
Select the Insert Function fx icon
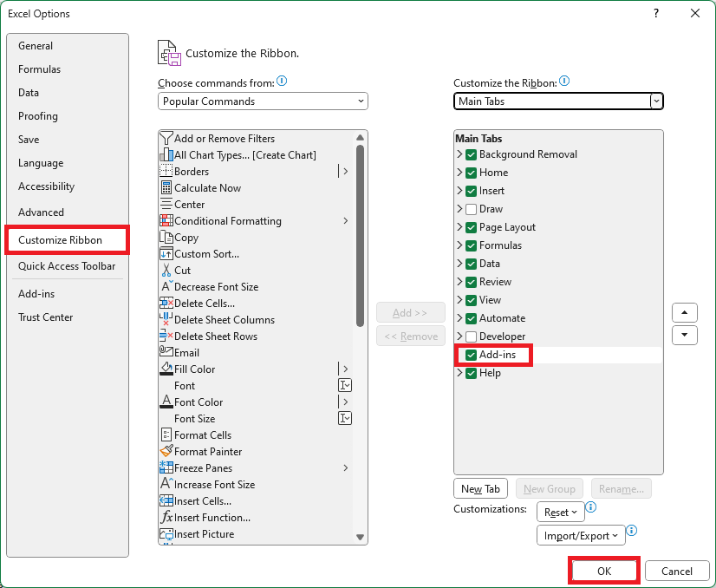[167, 518]
